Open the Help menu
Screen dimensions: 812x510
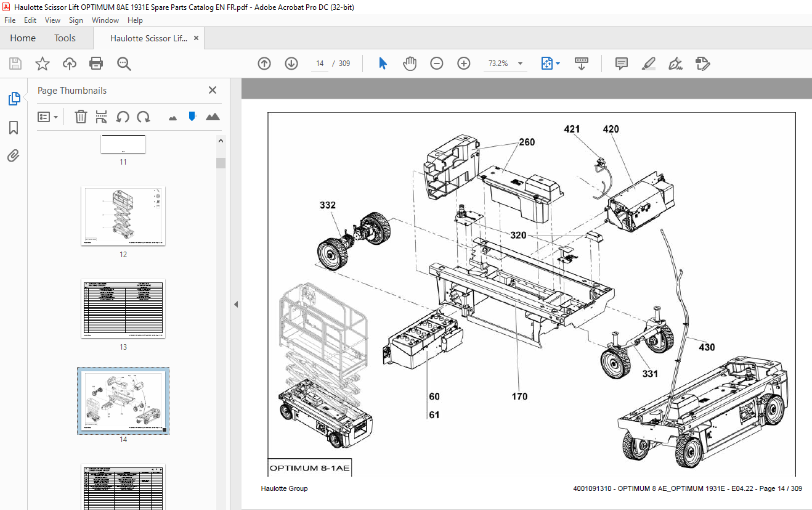[x=135, y=20]
